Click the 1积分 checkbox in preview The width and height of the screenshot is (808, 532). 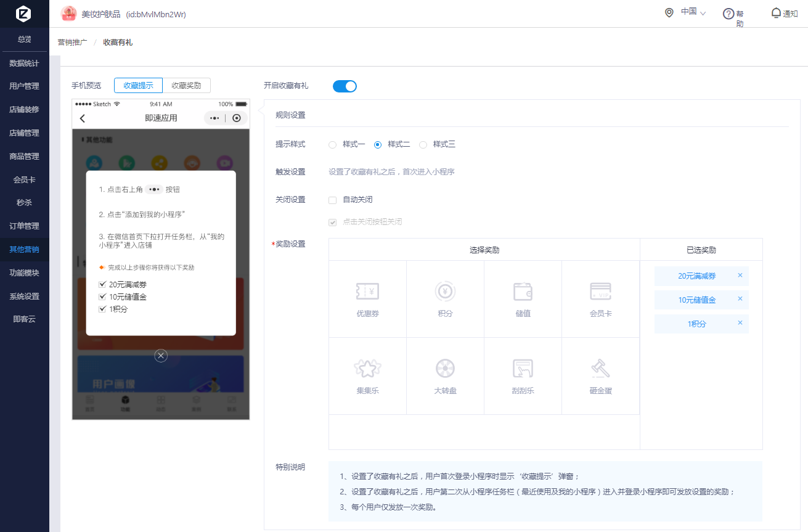102,309
